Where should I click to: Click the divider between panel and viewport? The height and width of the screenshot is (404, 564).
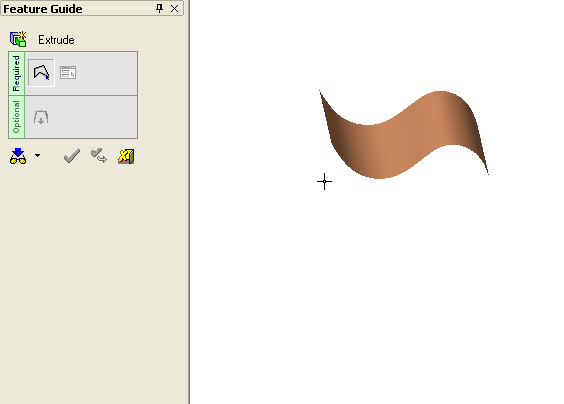(x=189, y=202)
